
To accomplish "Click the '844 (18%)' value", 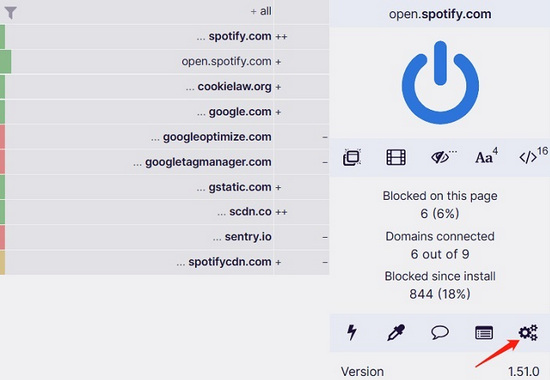I will pyautogui.click(x=440, y=294).
